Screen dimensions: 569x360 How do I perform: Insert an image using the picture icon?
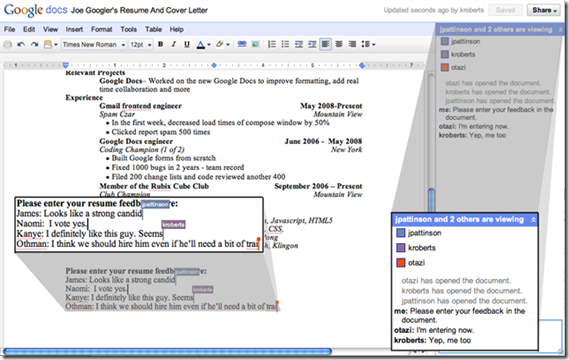click(255, 44)
